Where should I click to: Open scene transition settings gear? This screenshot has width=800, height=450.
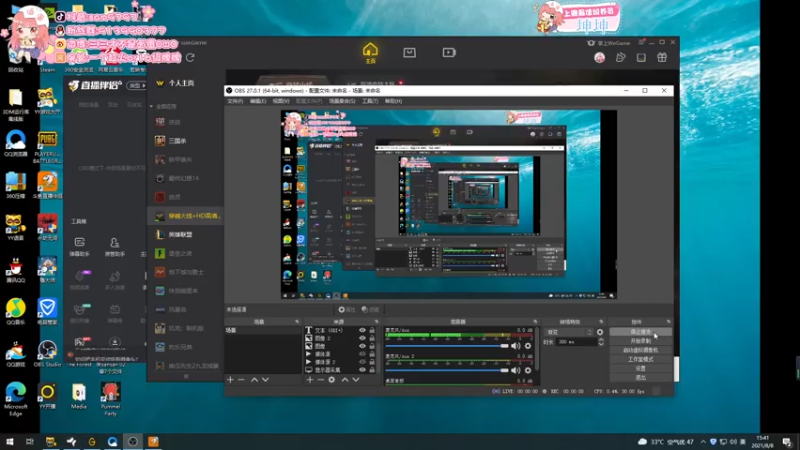tap(600, 332)
